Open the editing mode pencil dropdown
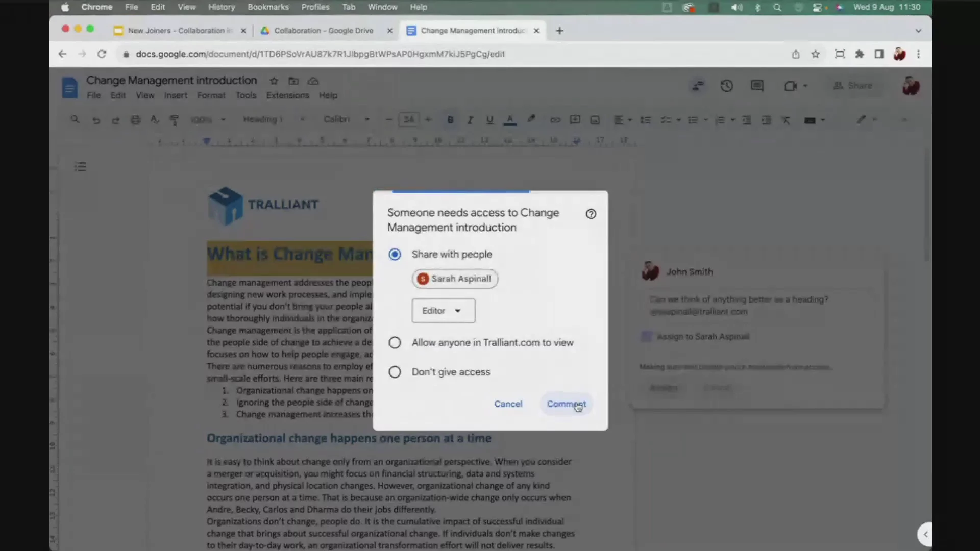Image resolution: width=980 pixels, height=551 pixels. [866, 119]
